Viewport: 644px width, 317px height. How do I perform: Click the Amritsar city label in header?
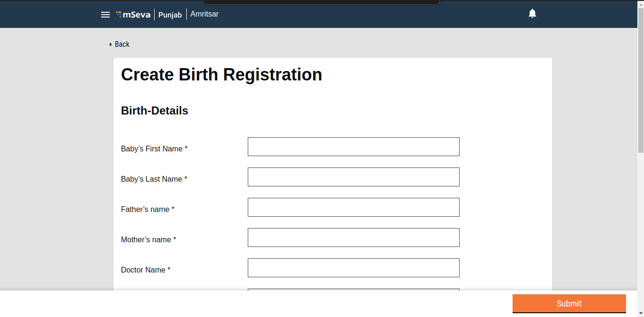pyautogui.click(x=204, y=14)
